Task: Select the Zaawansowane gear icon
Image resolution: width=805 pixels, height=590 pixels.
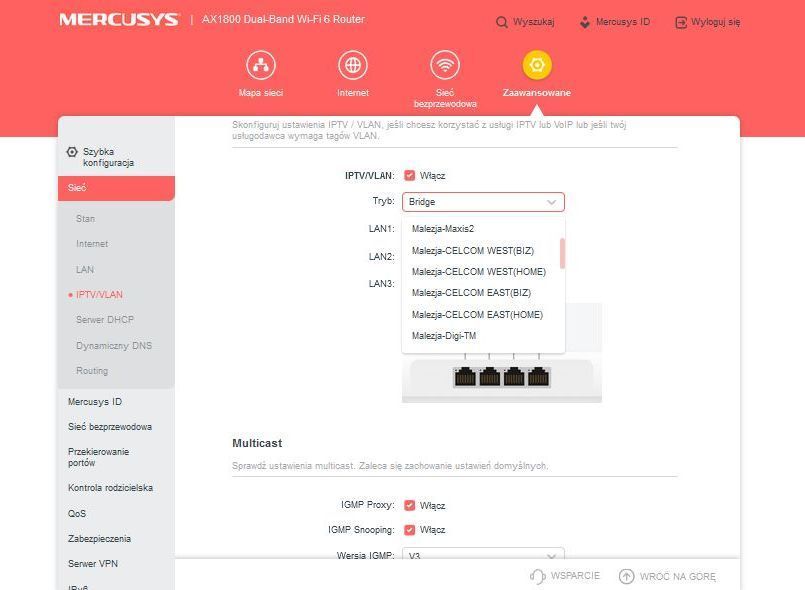Action: [537, 65]
